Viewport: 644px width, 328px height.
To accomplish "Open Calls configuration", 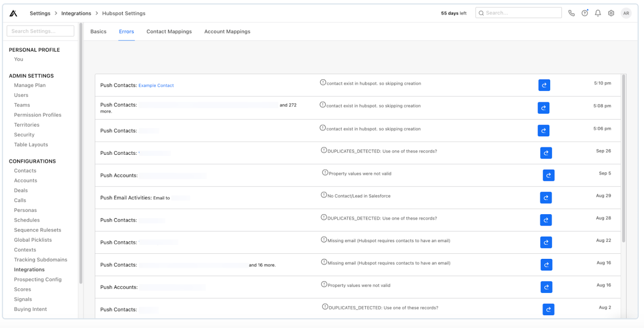I will [x=20, y=200].
